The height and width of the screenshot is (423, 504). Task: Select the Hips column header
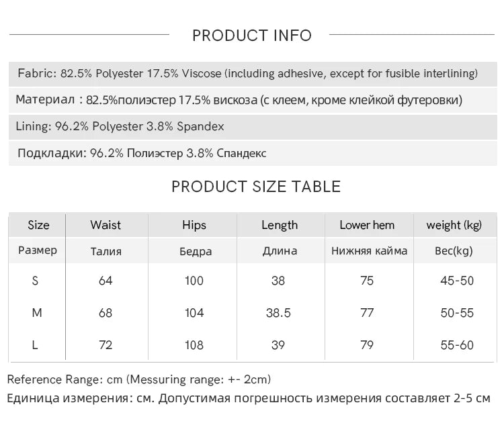click(194, 225)
